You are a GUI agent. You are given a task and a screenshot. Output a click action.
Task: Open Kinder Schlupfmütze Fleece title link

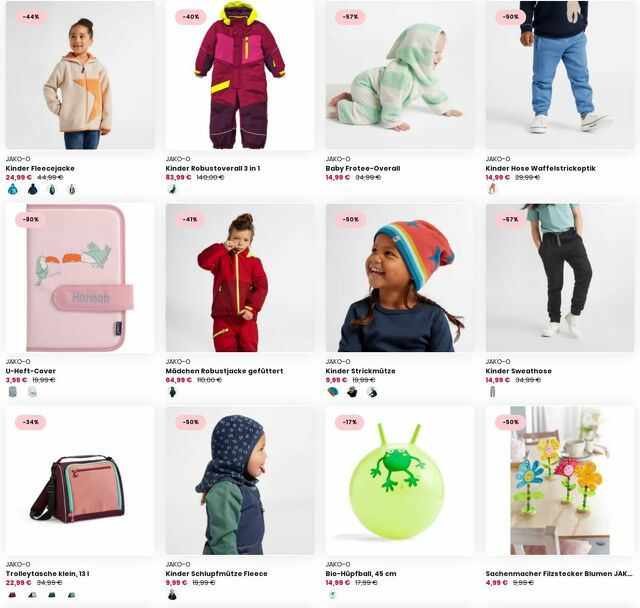216,574
